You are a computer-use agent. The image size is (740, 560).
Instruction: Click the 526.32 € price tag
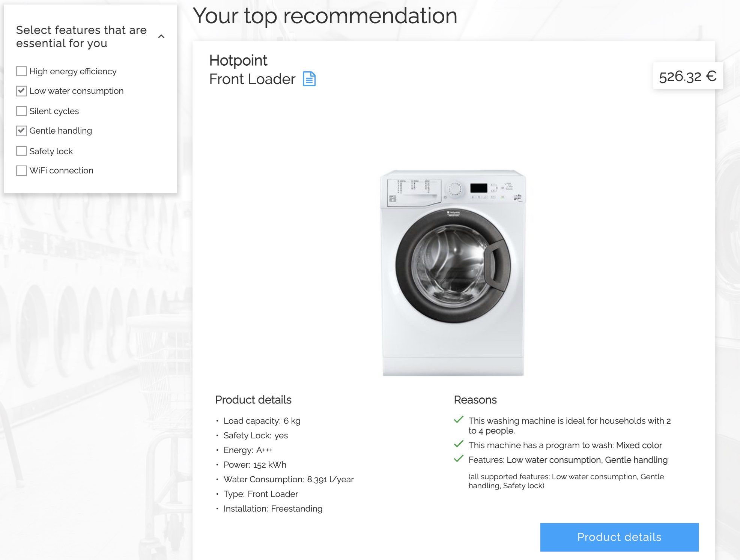pyautogui.click(x=687, y=76)
